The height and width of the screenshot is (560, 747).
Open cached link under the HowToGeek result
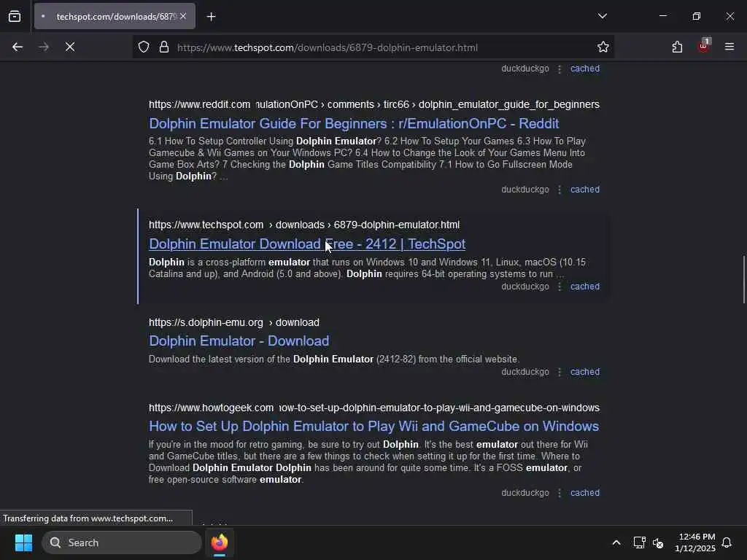pyautogui.click(x=585, y=493)
